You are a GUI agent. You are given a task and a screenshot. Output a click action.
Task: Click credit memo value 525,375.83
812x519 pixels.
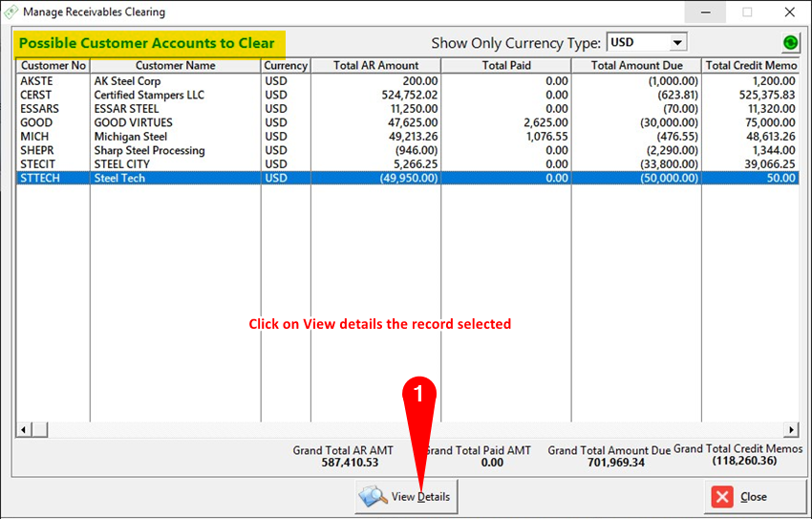(767, 96)
